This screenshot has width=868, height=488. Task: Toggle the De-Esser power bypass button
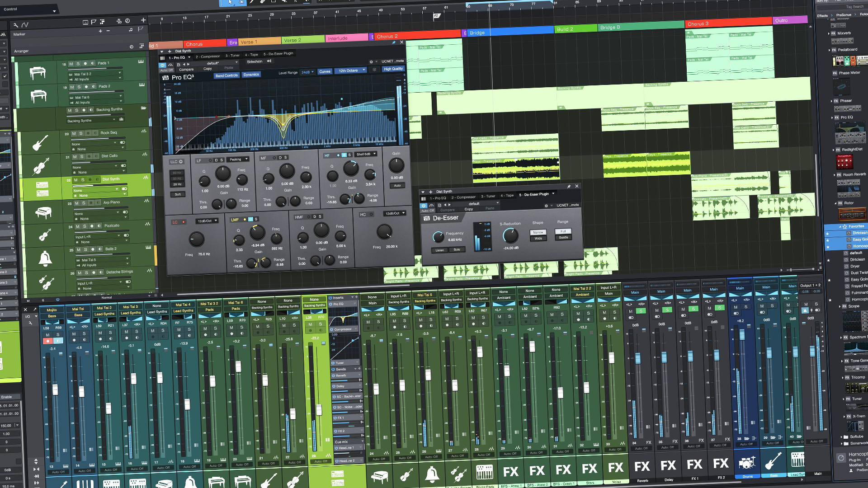424,206
